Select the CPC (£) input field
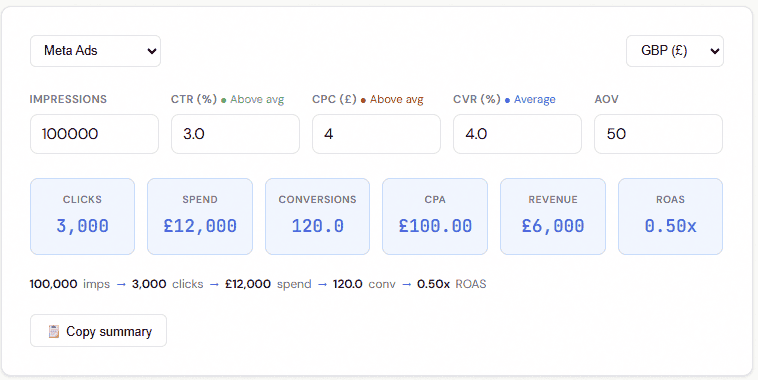The height and width of the screenshot is (380, 758). pos(376,134)
